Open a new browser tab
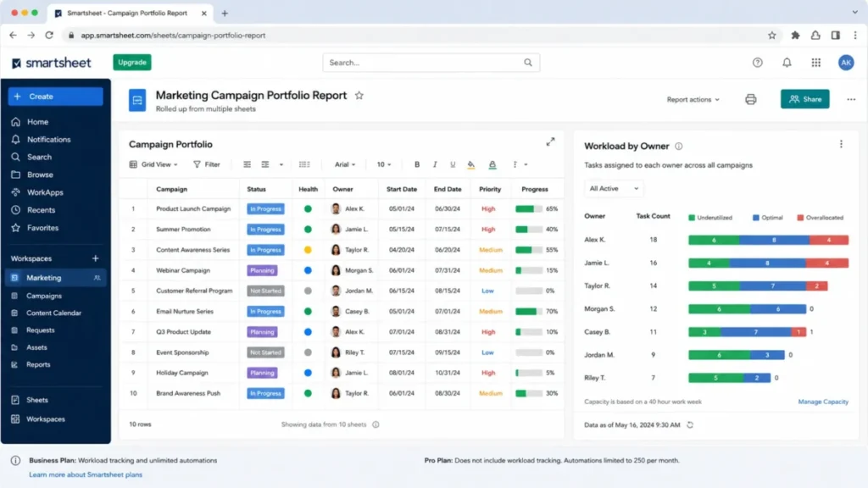This screenshot has height=488, width=868. click(x=225, y=14)
